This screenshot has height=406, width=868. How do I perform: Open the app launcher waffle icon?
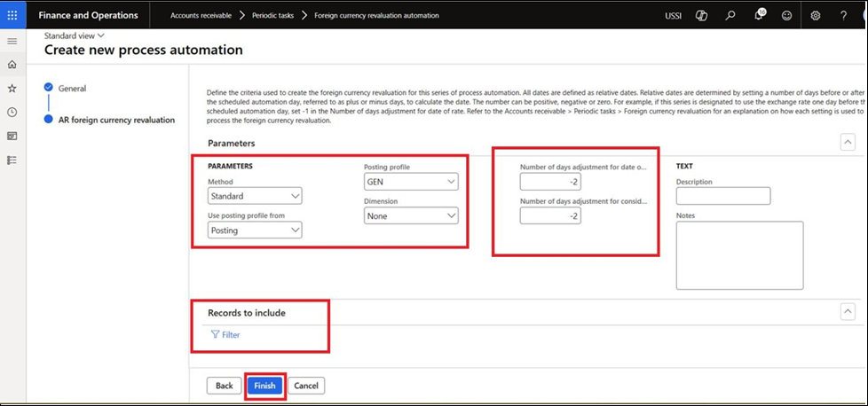pos(12,15)
